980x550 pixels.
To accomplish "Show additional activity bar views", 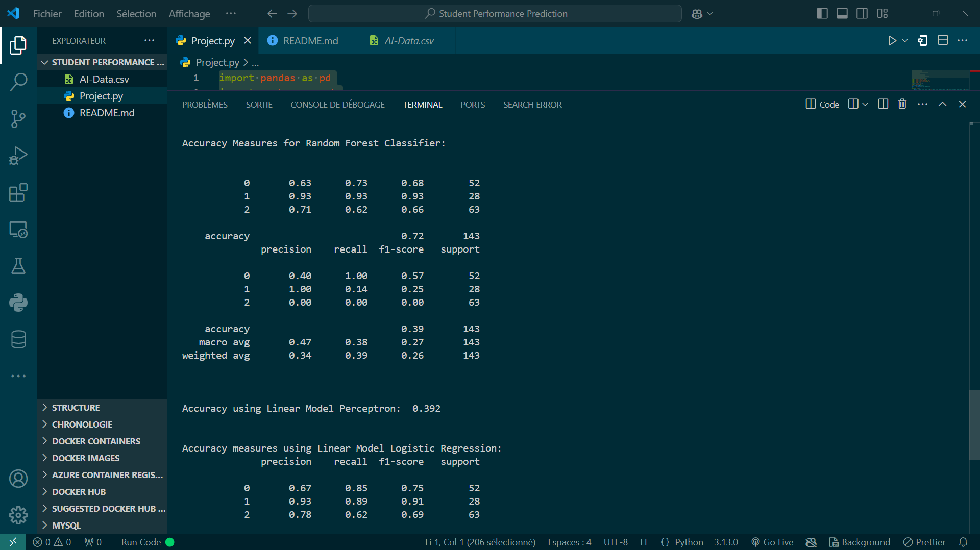I will pyautogui.click(x=18, y=376).
